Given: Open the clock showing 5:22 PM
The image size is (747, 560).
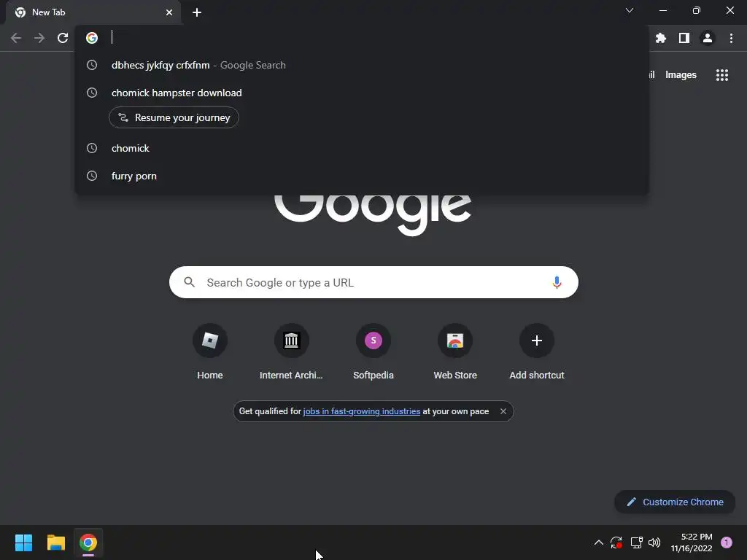Looking at the screenshot, I should pos(692,542).
